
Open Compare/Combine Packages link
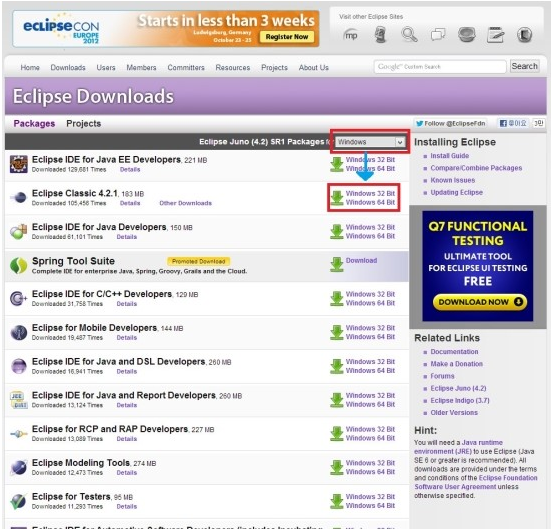476,168
